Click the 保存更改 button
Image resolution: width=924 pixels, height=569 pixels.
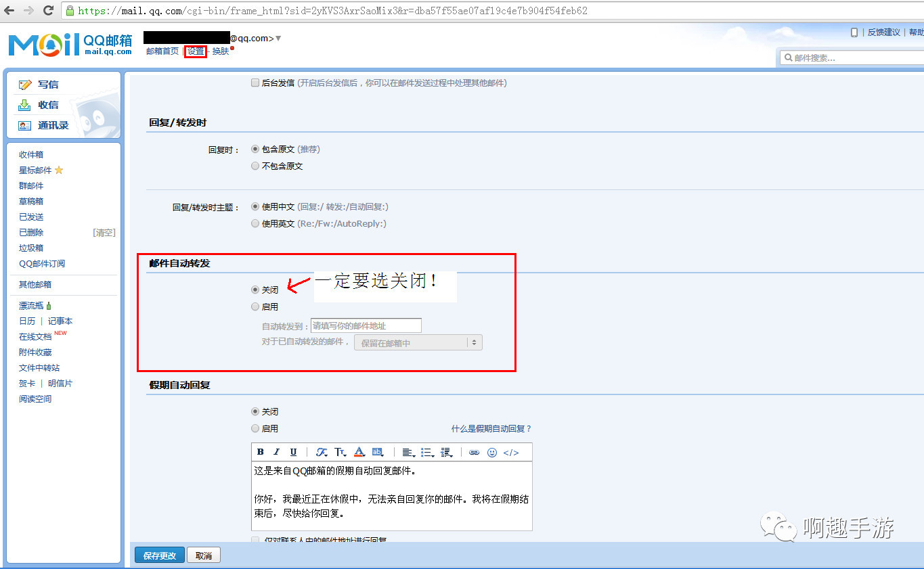coord(159,554)
